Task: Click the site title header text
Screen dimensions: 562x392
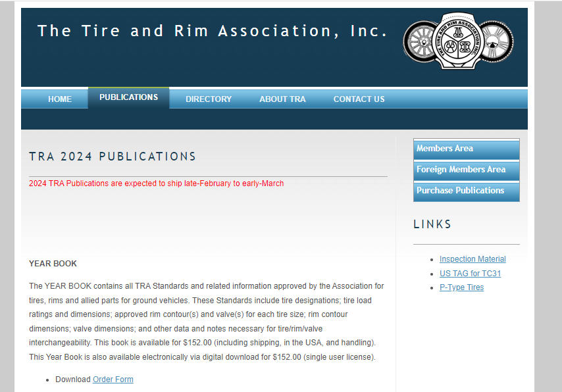Action: 212,31
